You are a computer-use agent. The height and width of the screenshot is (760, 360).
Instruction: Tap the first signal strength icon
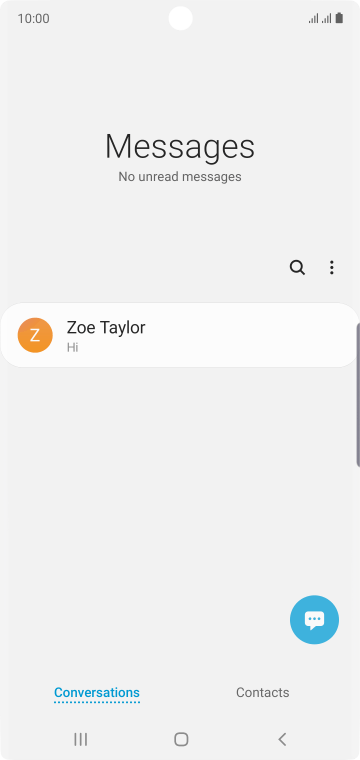313,18
